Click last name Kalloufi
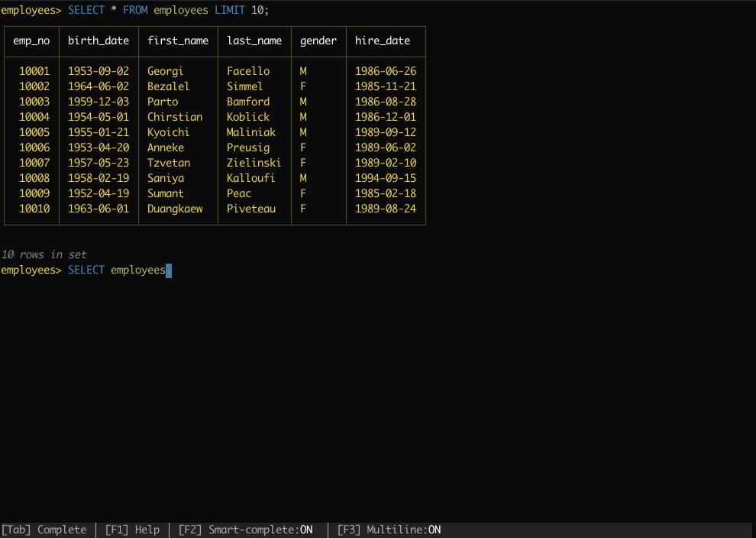 pyautogui.click(x=250, y=178)
